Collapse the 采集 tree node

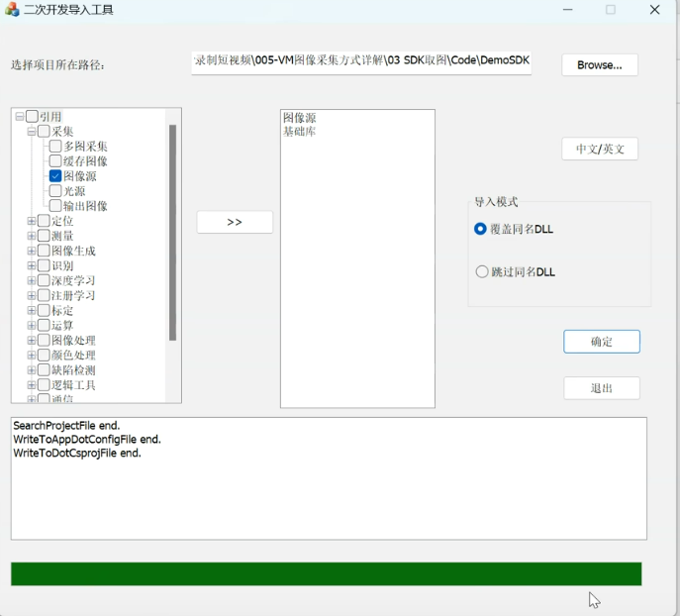tap(32, 131)
